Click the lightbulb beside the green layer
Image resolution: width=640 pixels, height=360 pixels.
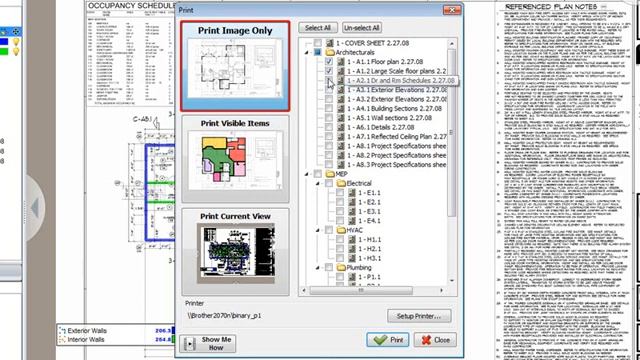point(16,51)
